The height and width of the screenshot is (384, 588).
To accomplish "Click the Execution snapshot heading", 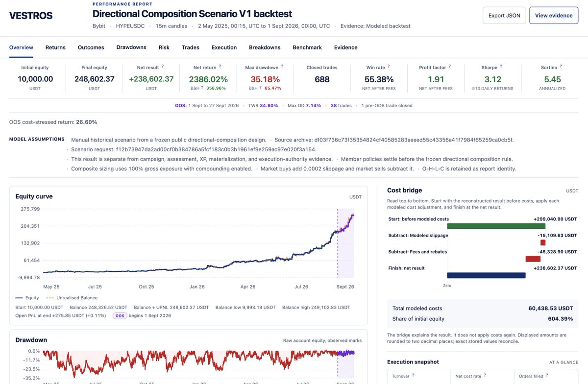I will point(413,362).
